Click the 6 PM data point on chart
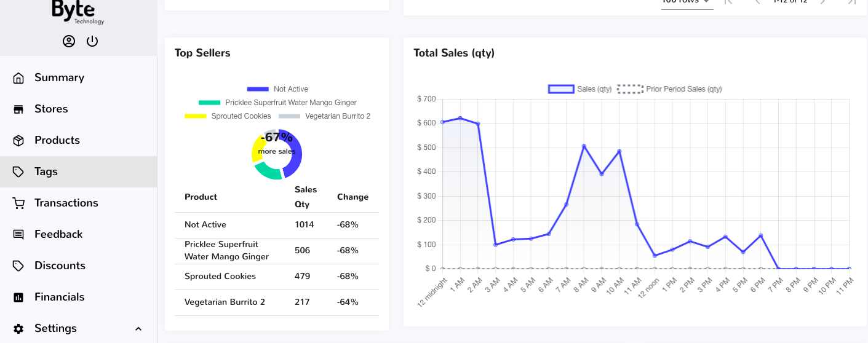The width and height of the screenshot is (868, 343). pos(761,235)
